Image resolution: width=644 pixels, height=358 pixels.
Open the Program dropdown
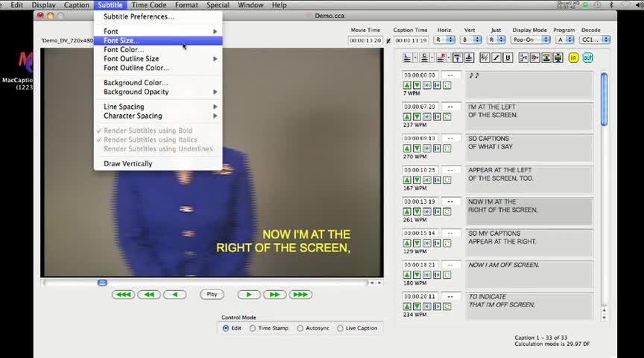coord(564,40)
